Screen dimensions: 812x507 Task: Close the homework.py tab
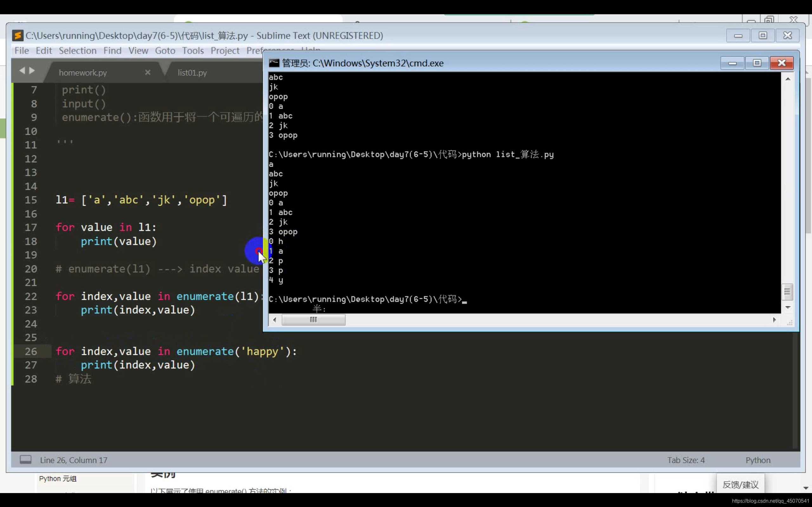tap(147, 73)
